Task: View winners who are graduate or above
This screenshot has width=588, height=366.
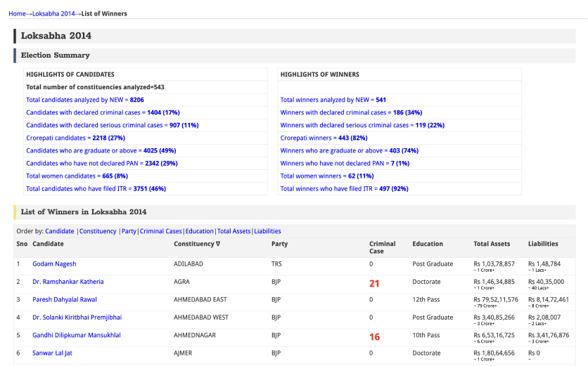Action: [x=349, y=150]
